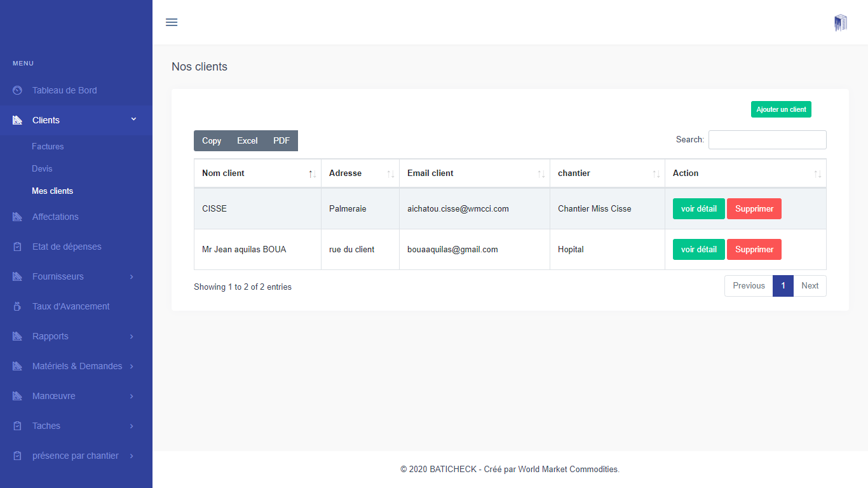
Task: Expand the Fournisseurs submenu
Action: point(132,276)
